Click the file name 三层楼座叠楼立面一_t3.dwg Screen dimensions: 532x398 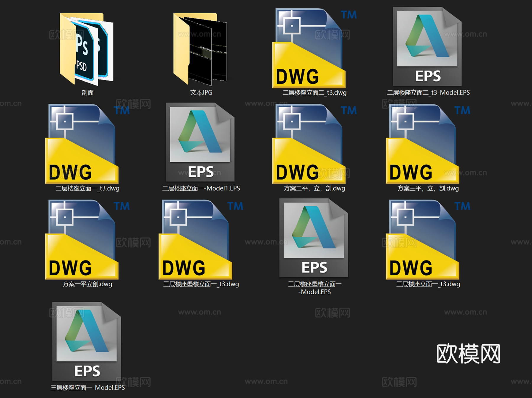point(201,284)
